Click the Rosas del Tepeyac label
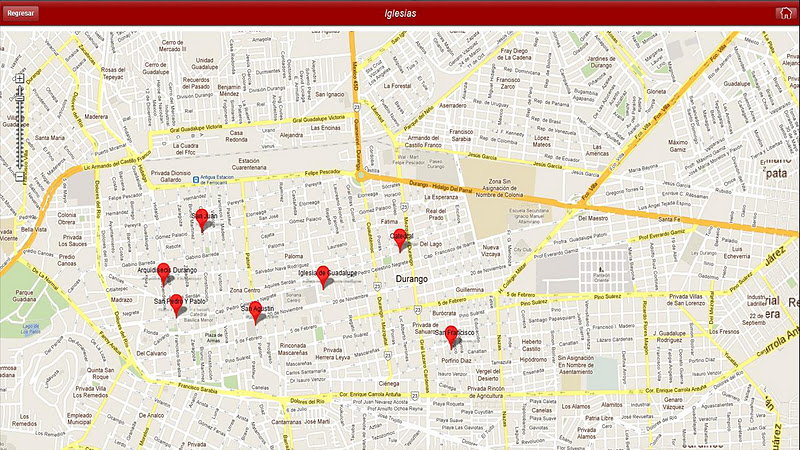 (x=113, y=73)
